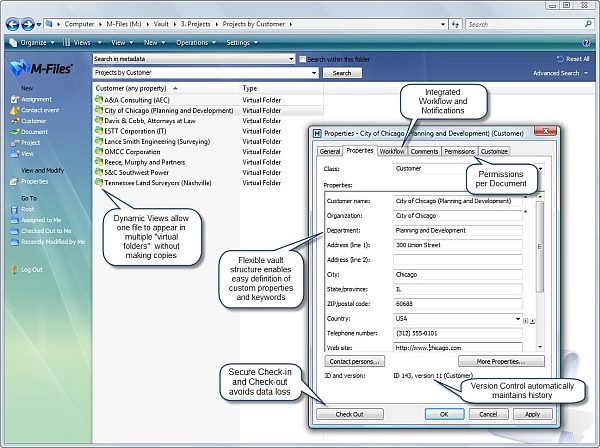The height and width of the screenshot is (448, 600).
Task: Click the Check Out button
Action: click(x=349, y=414)
